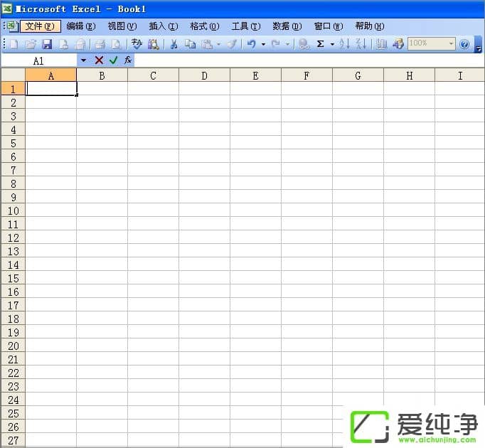Select row 24 header
Image resolution: width=485 pixels, height=448 pixels.
(x=13, y=400)
